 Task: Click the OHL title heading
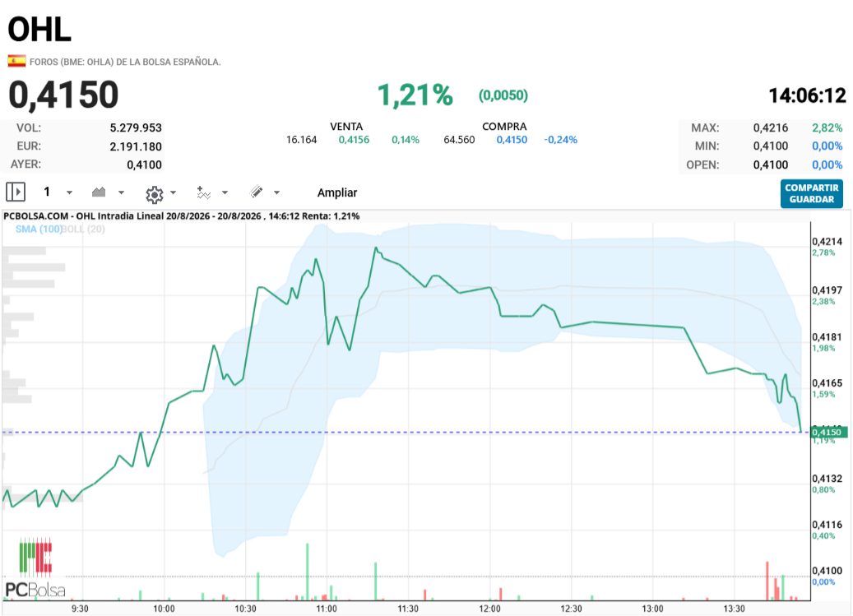coord(39,29)
